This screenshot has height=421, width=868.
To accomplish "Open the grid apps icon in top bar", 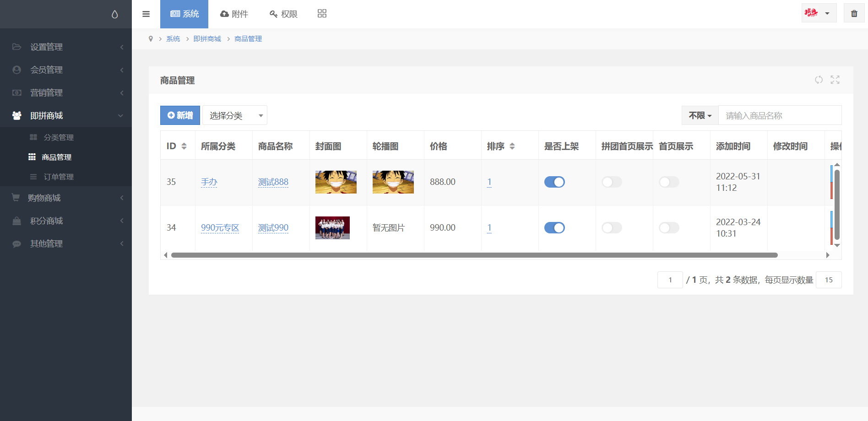I will [x=322, y=14].
